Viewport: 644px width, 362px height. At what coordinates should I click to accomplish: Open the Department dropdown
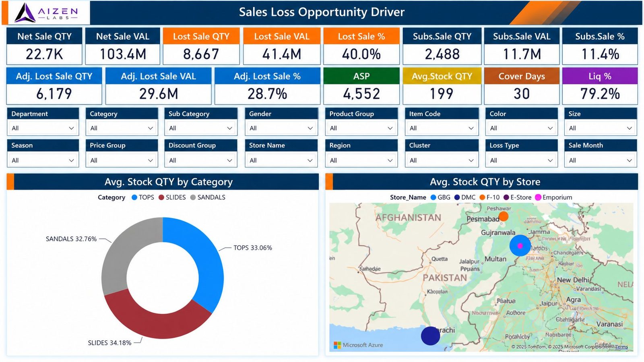(x=43, y=128)
